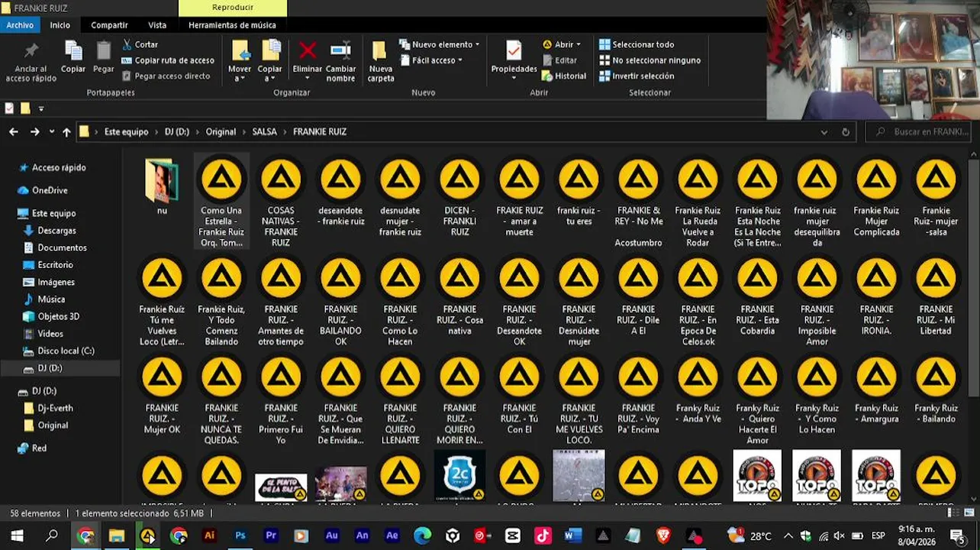This screenshot has width=980, height=550.
Task: Select 'Frankie Ruiz Mujer Complicada' file
Action: (x=876, y=197)
